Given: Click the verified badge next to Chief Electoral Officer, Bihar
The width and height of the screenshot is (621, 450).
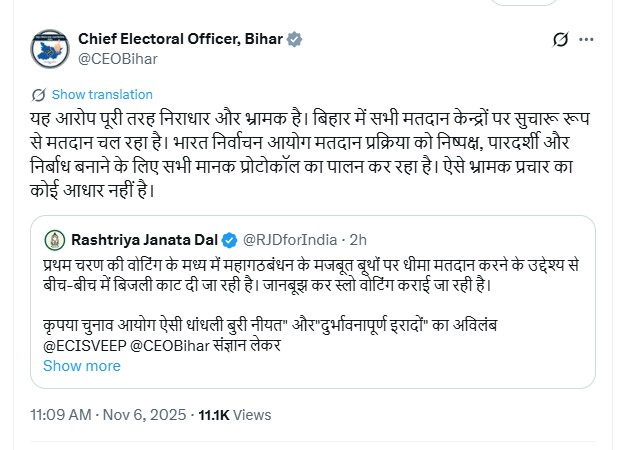Looking at the screenshot, I should pos(294,39).
